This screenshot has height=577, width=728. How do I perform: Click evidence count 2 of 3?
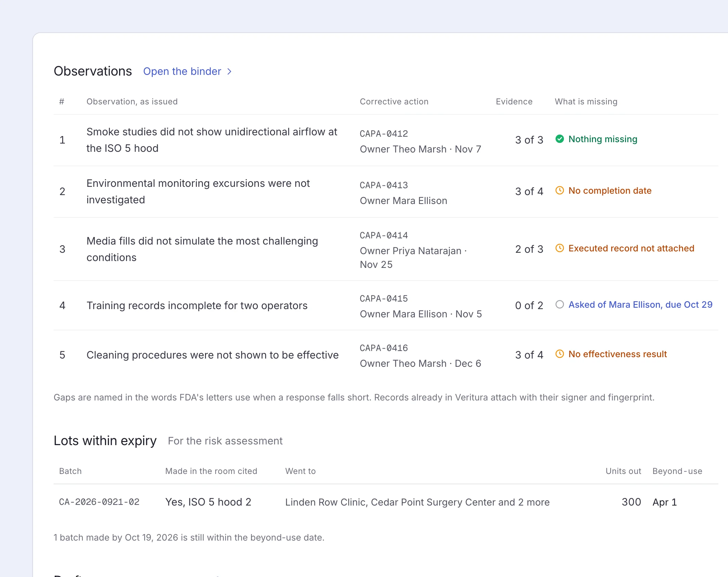click(x=529, y=249)
